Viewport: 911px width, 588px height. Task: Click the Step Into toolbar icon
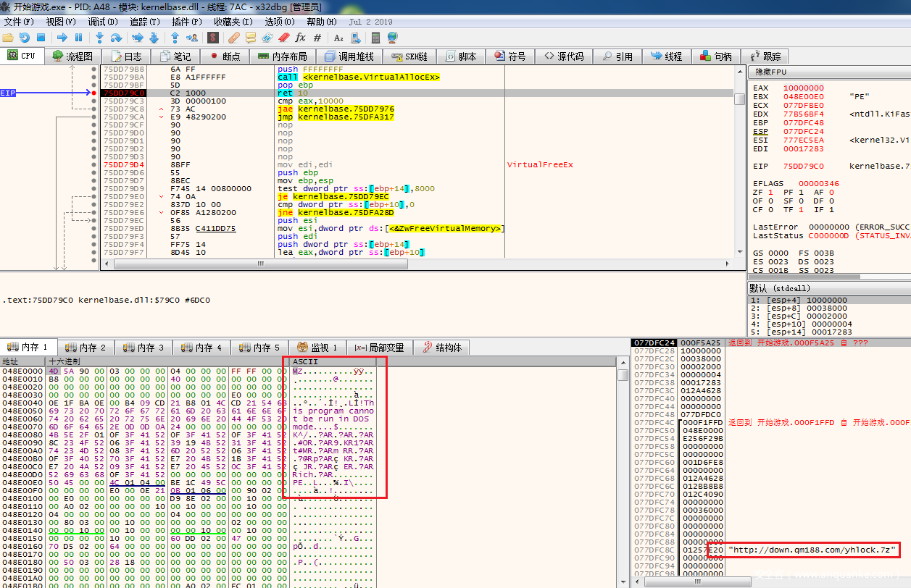click(99, 38)
